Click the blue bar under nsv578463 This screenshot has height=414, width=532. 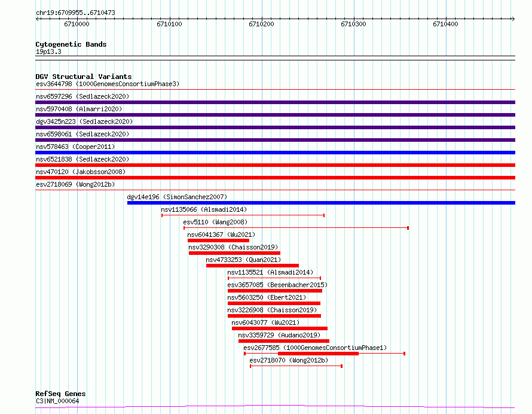point(275,153)
